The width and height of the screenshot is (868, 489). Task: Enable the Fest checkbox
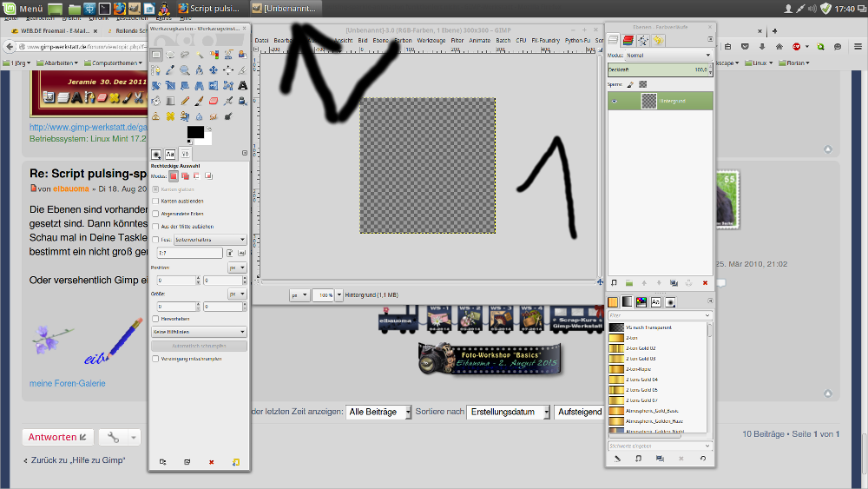click(x=155, y=240)
